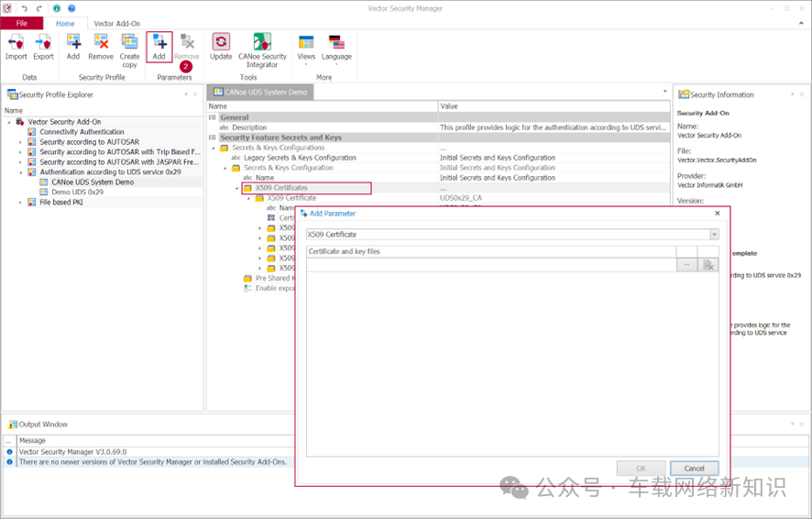
Task: Pin the Security Profile Explorer panel
Action: click(x=186, y=94)
